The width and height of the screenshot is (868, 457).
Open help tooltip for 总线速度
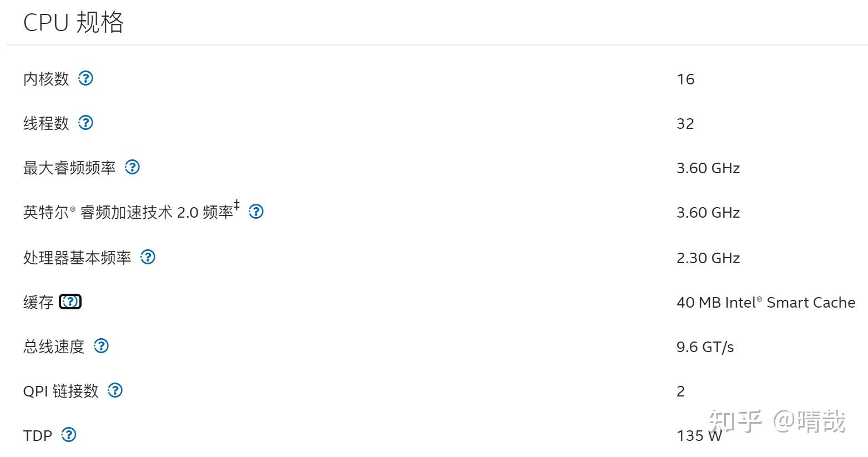point(101,346)
